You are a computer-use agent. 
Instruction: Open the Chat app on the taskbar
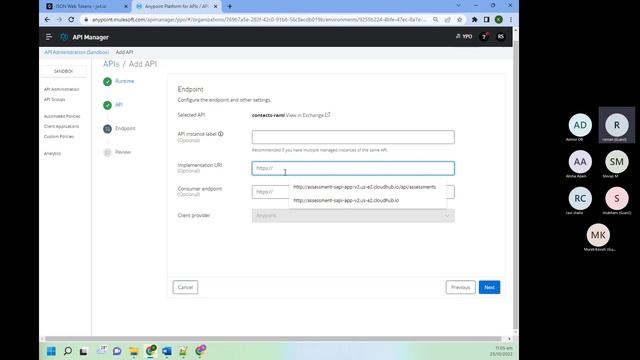tap(117, 351)
